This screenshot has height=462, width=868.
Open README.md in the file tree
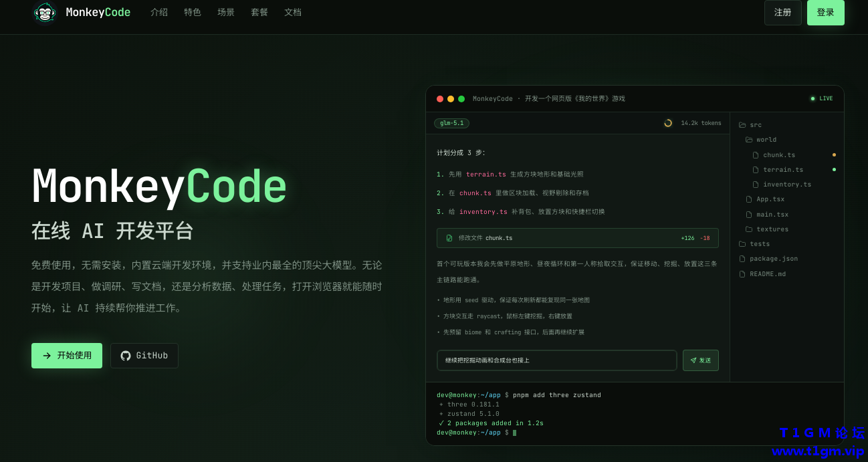(x=768, y=274)
